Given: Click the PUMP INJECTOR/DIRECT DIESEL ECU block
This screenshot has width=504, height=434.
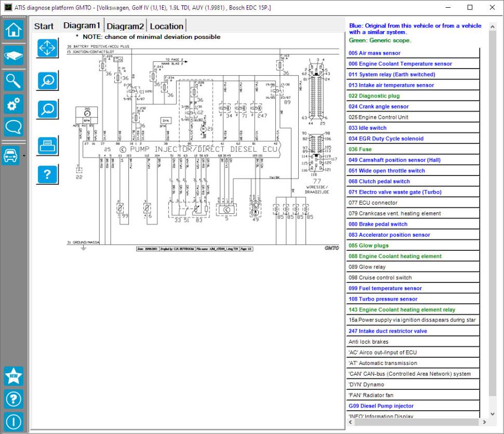Looking at the screenshot, I should coord(182,150).
